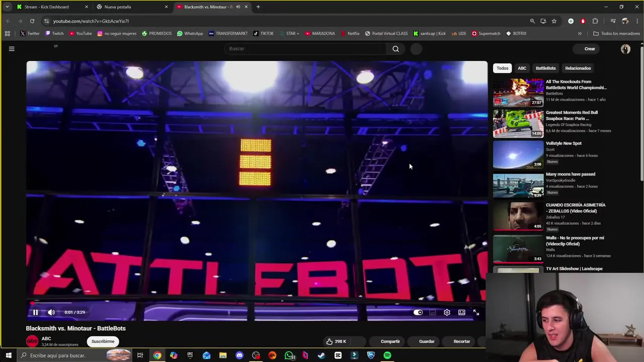
Task: Open the BOTRIX bookmark
Action: 516,34
